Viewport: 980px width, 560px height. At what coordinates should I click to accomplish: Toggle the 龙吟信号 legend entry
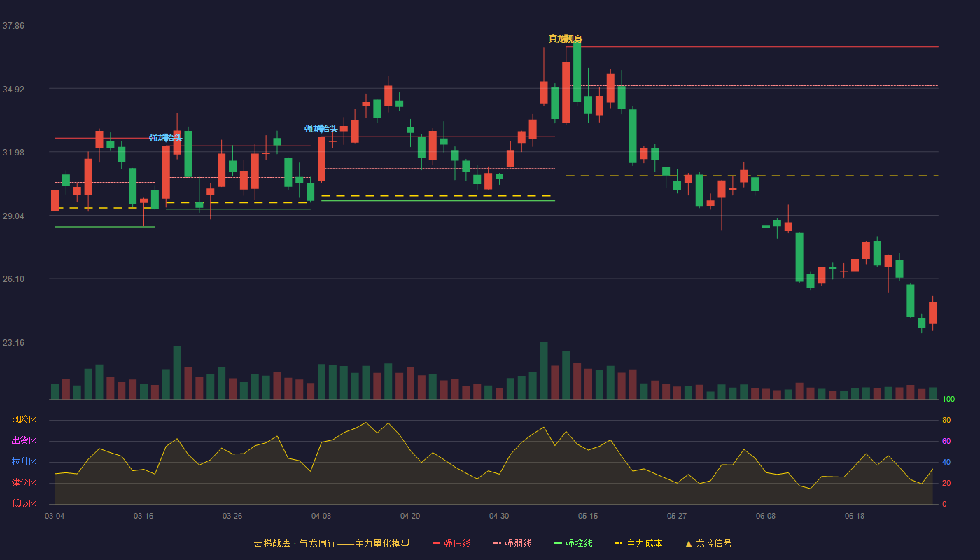tap(708, 543)
